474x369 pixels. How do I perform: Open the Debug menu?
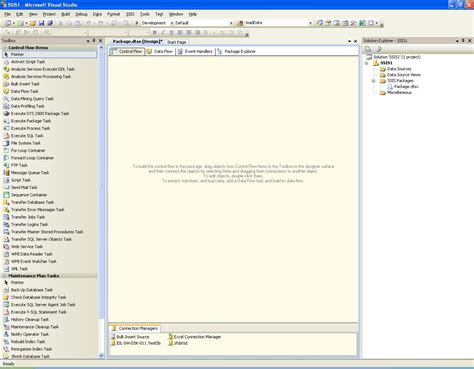[81, 14]
